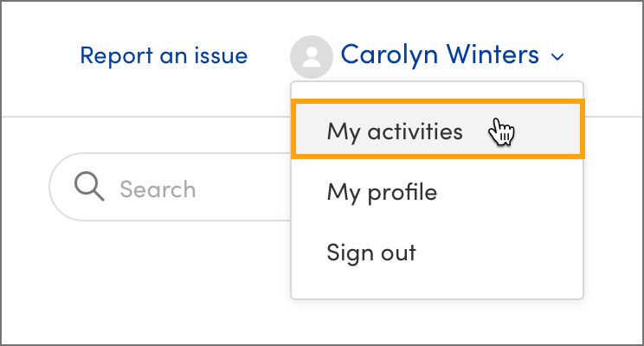This screenshot has height=346, width=644.
Task: Click the magnifying glass search icon
Action: point(89,187)
